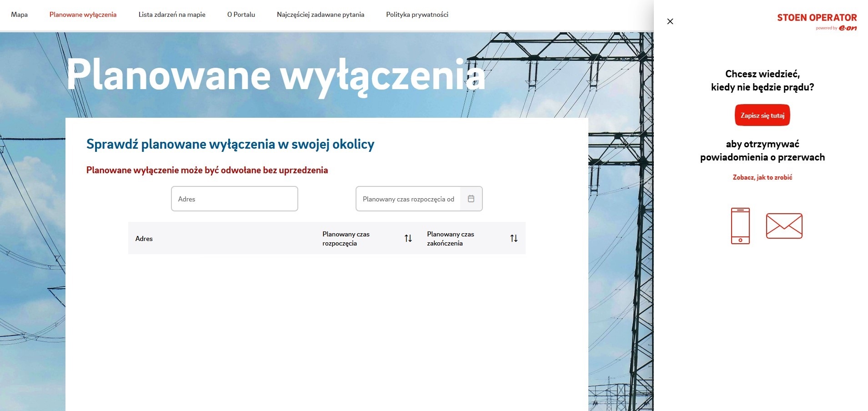Image resolution: width=868 pixels, height=411 pixels.
Task: Open Najczęściej zadawane pytania
Action: pyautogui.click(x=321, y=15)
